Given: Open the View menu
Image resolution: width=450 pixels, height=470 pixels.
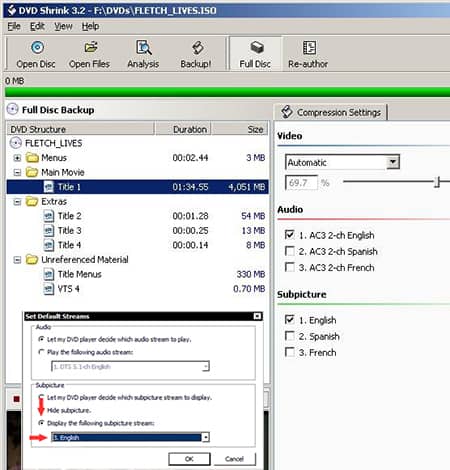Looking at the screenshot, I should 63,26.
